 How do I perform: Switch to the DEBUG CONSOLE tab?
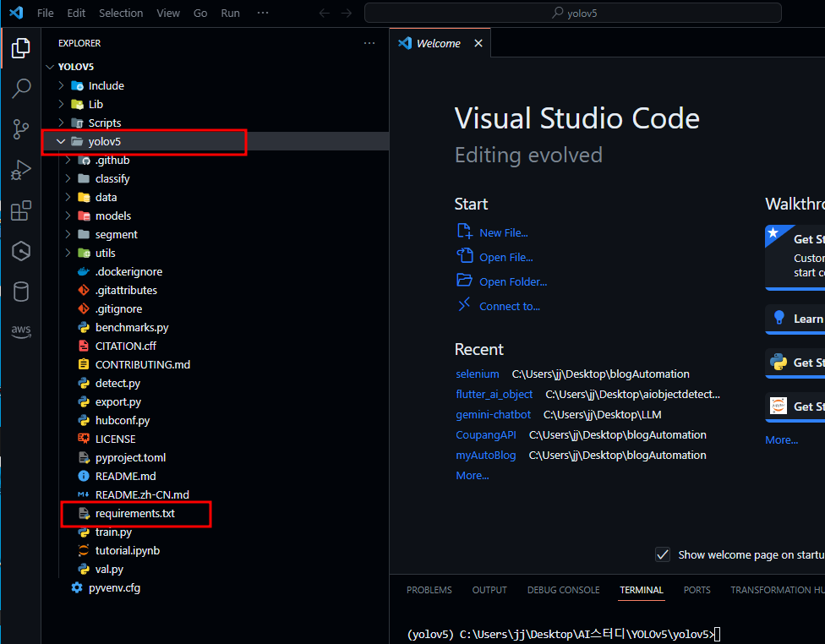point(564,590)
